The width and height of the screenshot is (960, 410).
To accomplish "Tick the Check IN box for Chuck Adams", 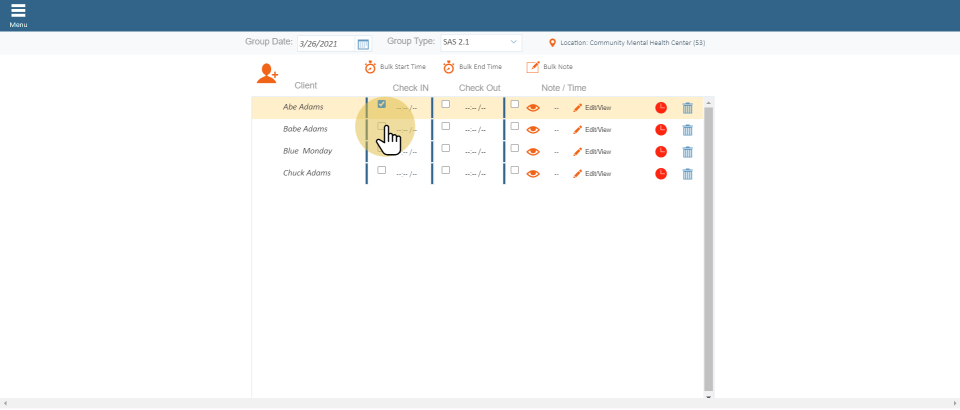I will pyautogui.click(x=381, y=170).
